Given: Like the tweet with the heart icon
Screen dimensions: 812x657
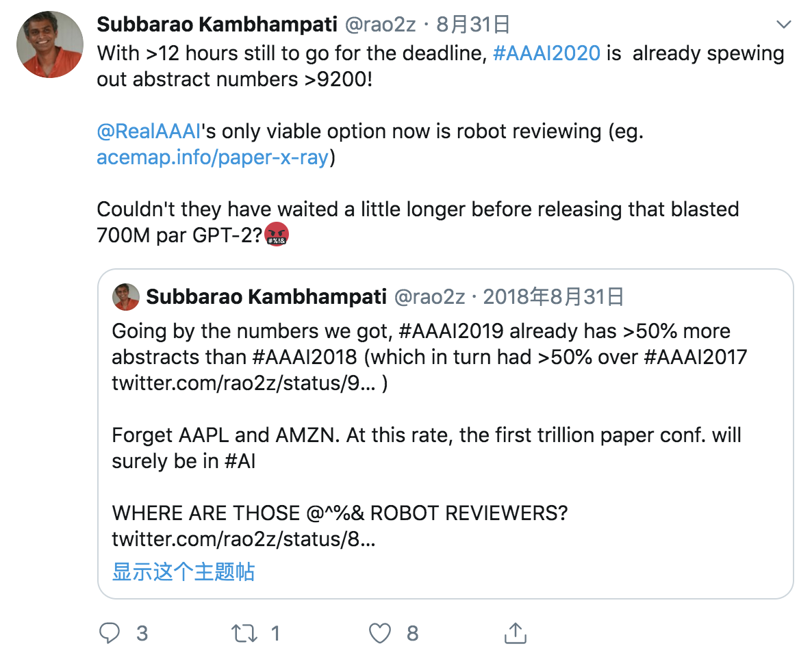Looking at the screenshot, I should [x=379, y=633].
